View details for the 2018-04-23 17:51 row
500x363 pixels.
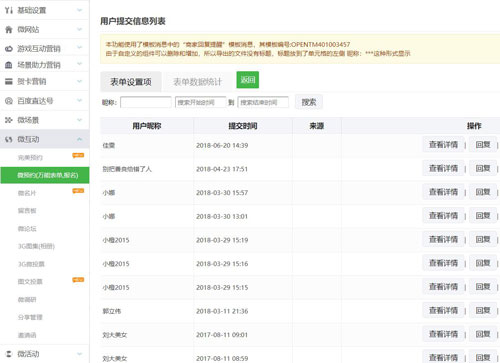coord(443,168)
